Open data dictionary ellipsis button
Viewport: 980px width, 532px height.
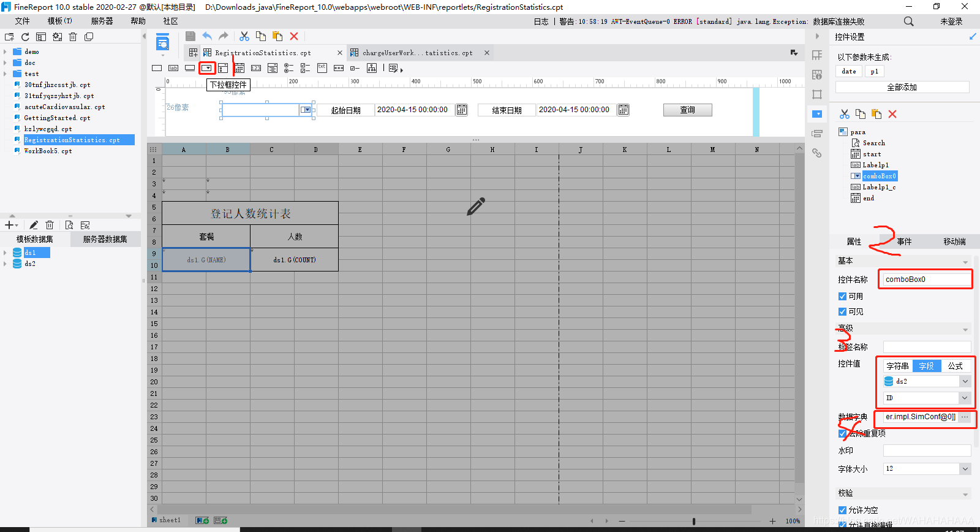coord(965,417)
